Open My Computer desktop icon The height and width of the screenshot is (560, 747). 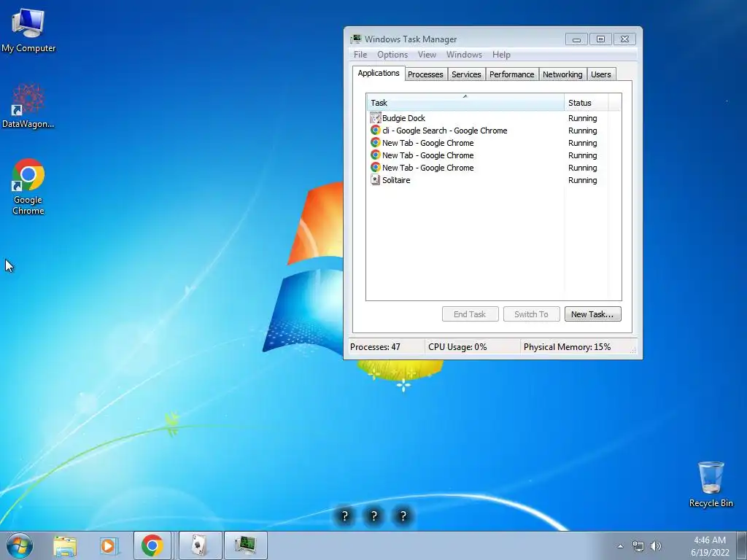[28, 31]
